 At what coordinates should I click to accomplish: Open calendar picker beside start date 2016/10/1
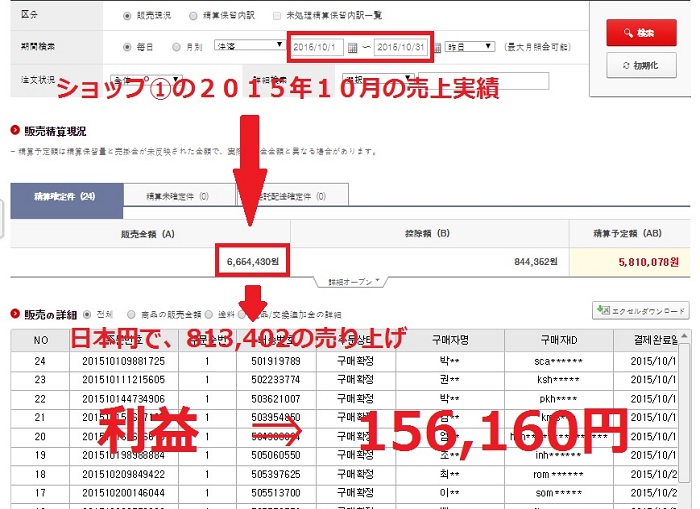click(x=352, y=46)
